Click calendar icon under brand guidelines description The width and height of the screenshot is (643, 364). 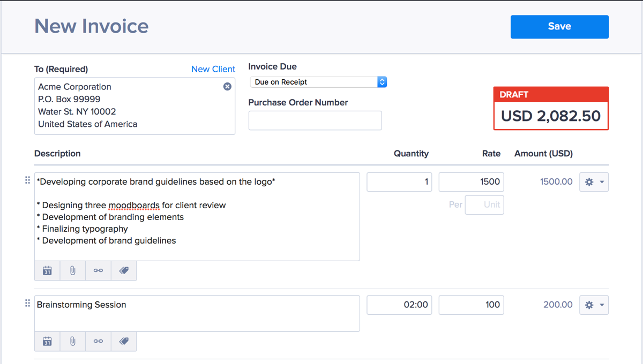pyautogui.click(x=47, y=271)
